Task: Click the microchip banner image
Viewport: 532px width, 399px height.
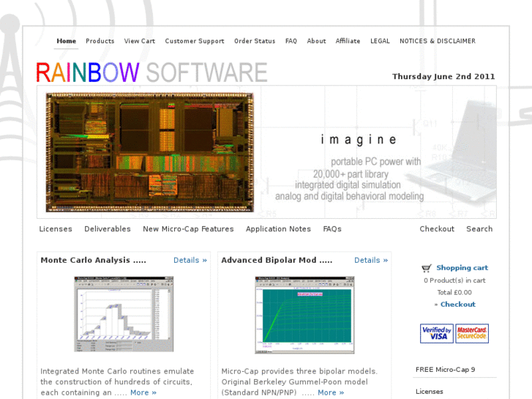Action: [x=149, y=152]
